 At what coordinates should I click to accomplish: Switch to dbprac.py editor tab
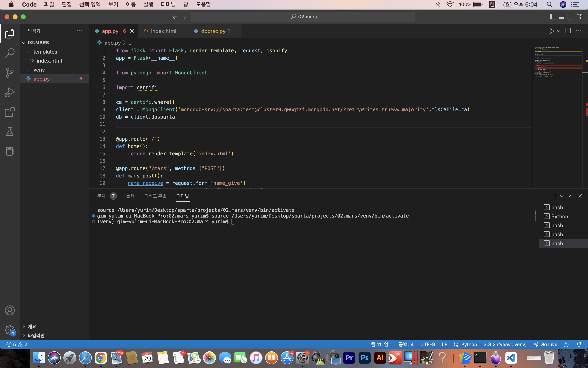coord(215,31)
